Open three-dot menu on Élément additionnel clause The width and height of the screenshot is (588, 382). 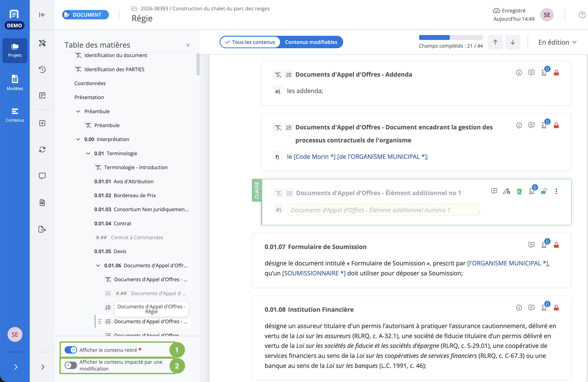click(x=556, y=191)
